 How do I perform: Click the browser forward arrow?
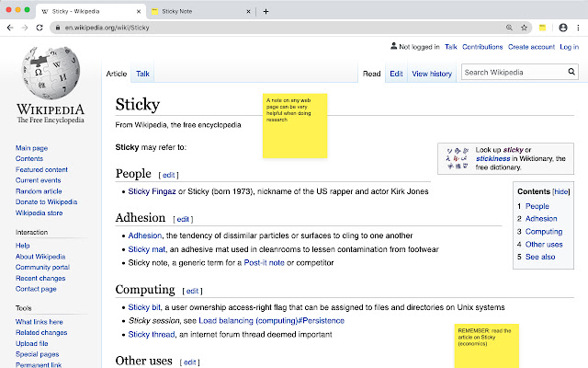pyautogui.click(x=25, y=28)
